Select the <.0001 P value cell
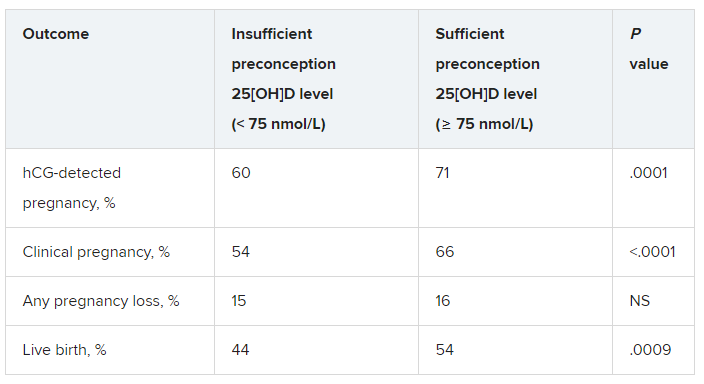 tap(652, 252)
